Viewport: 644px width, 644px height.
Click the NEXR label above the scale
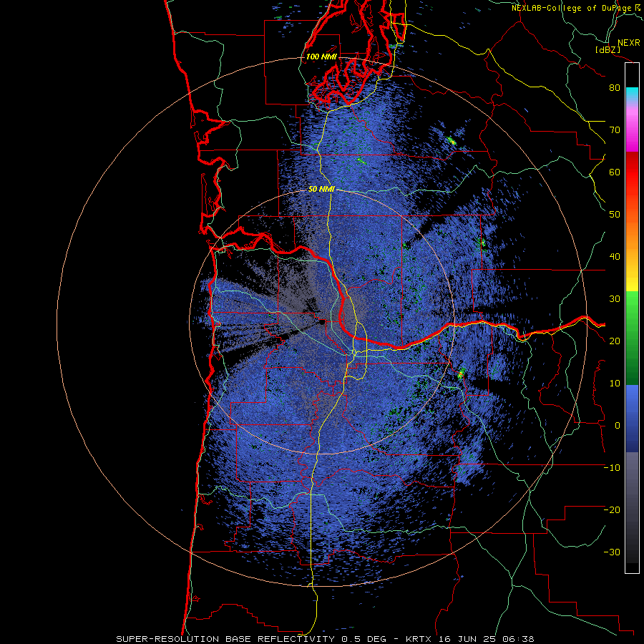tap(629, 43)
